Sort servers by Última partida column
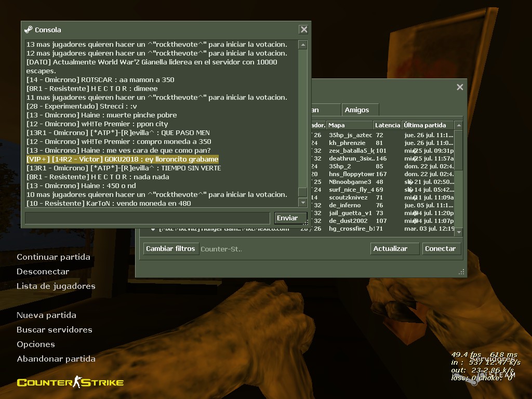This screenshot has height=399, width=532. tap(428, 125)
